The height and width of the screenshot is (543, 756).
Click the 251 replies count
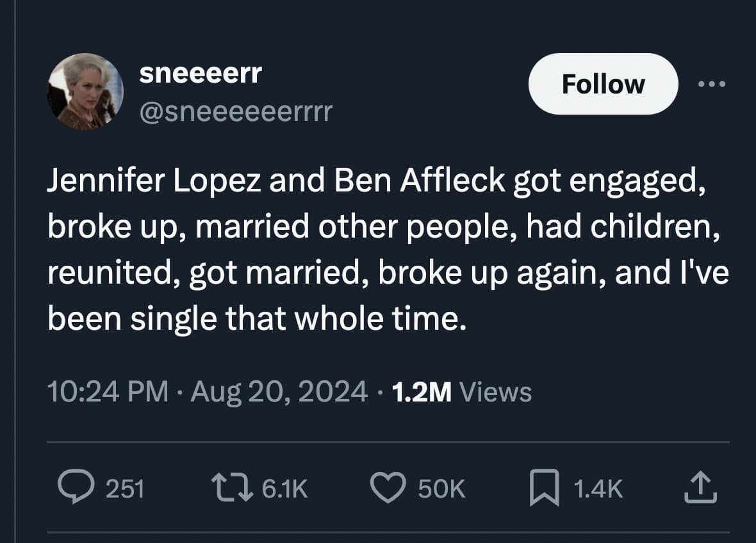click(124, 489)
